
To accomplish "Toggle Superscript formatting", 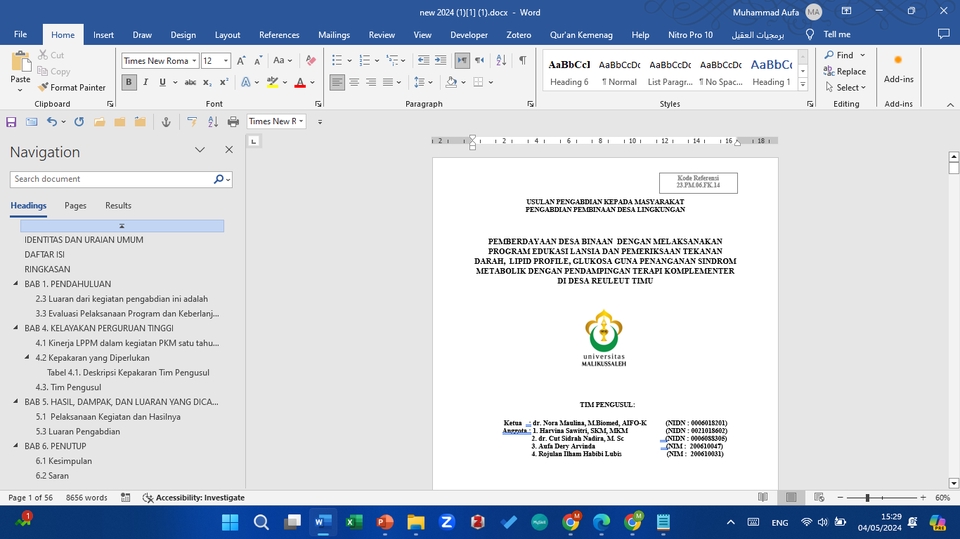I will [224, 82].
